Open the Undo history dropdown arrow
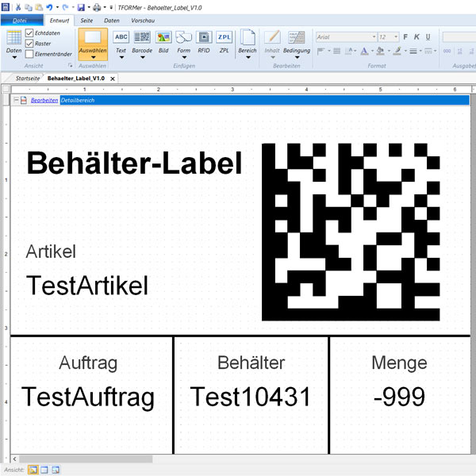The height and width of the screenshot is (476, 476). pos(57,7)
